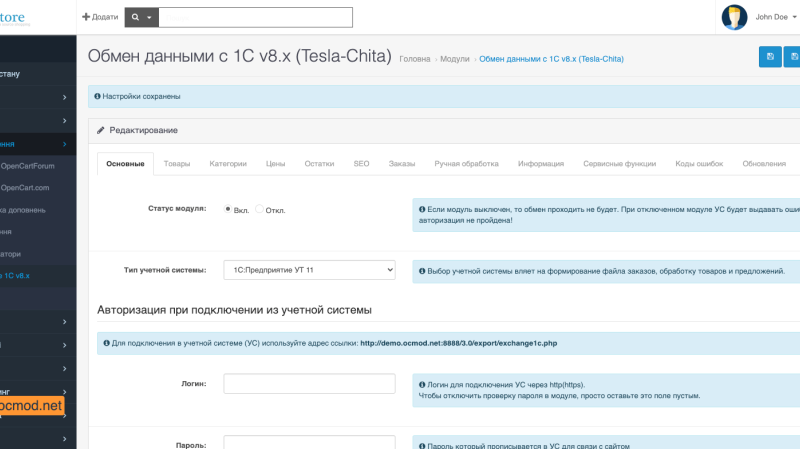Focus the top search input field

256,17
